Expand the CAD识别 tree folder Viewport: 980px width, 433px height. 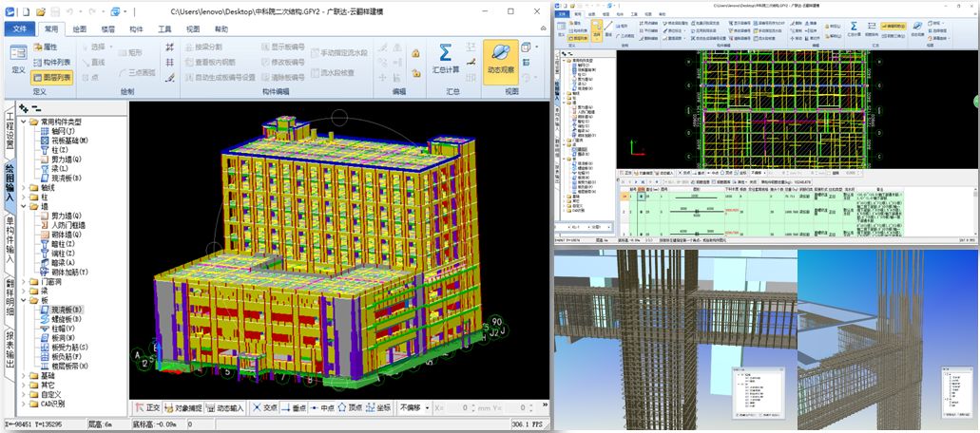[x=24, y=404]
